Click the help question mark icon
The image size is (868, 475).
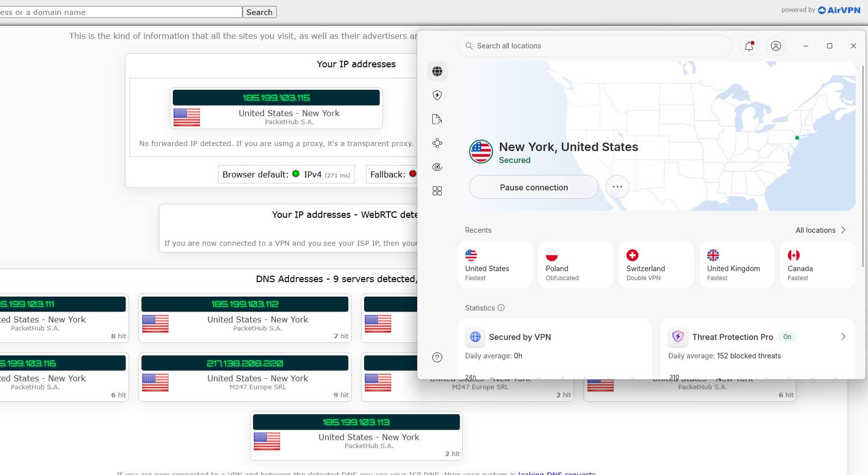click(437, 357)
